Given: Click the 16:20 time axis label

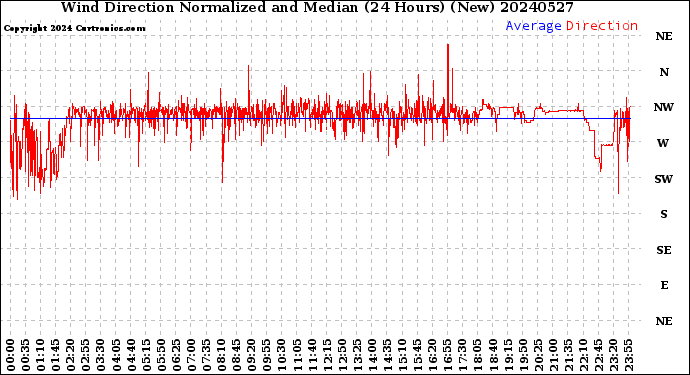Looking at the screenshot, I should [x=433, y=355].
